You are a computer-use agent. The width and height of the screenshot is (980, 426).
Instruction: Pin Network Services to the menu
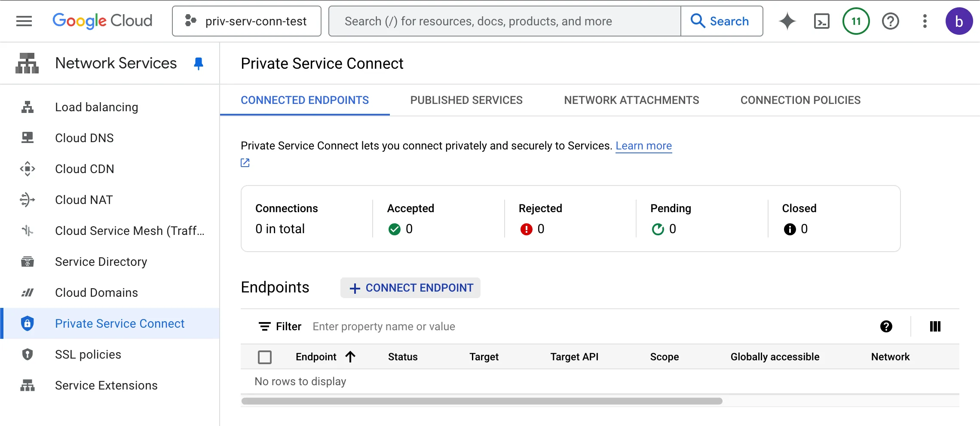tap(198, 63)
